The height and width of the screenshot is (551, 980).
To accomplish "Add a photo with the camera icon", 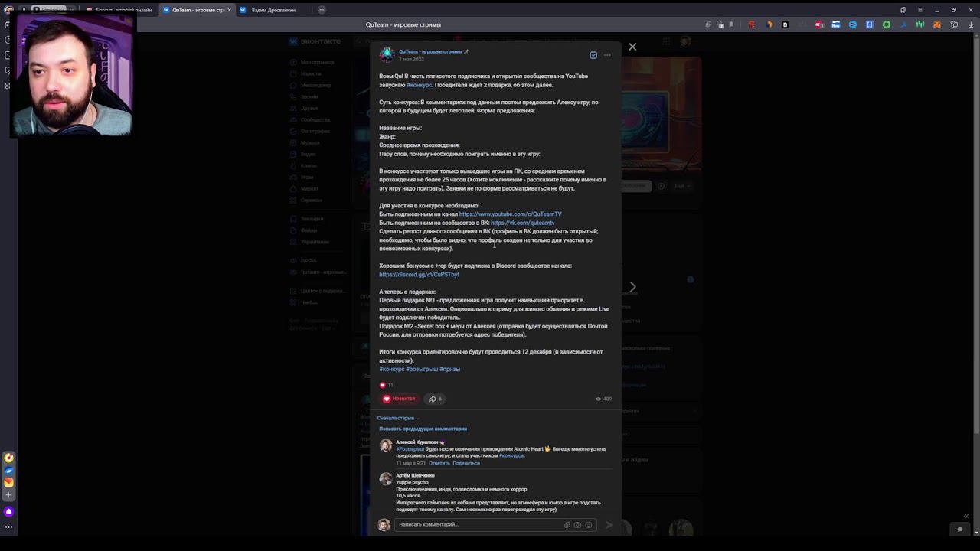I will (577, 525).
